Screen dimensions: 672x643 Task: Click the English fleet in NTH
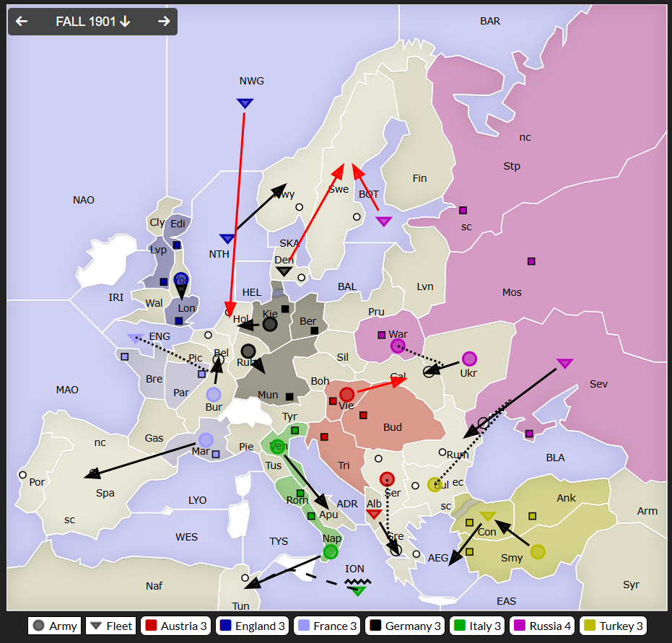(x=227, y=239)
